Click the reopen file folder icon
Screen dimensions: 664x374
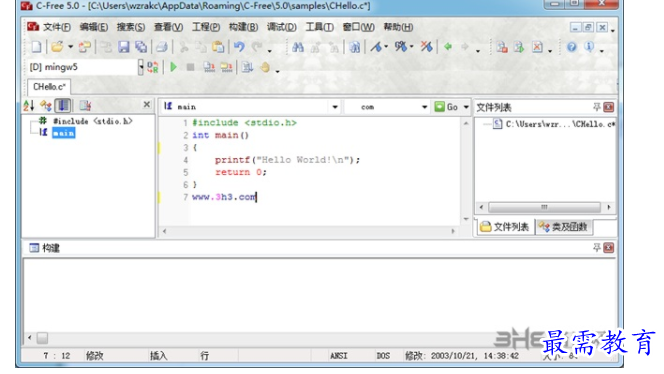pos(85,47)
